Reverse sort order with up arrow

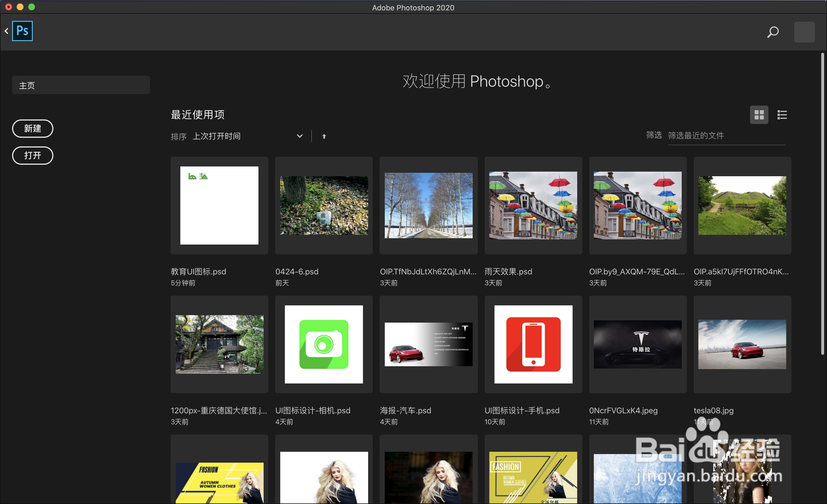324,136
